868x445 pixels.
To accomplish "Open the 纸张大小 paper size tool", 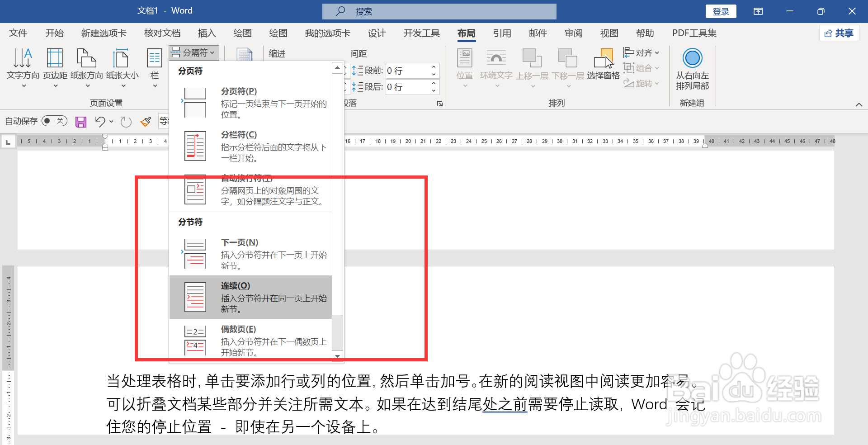I will click(x=123, y=67).
